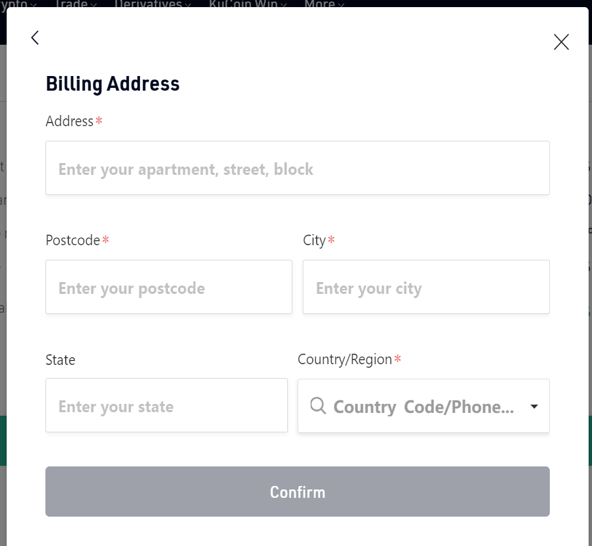Select the Enter your city field
592x546 pixels.
[426, 287]
